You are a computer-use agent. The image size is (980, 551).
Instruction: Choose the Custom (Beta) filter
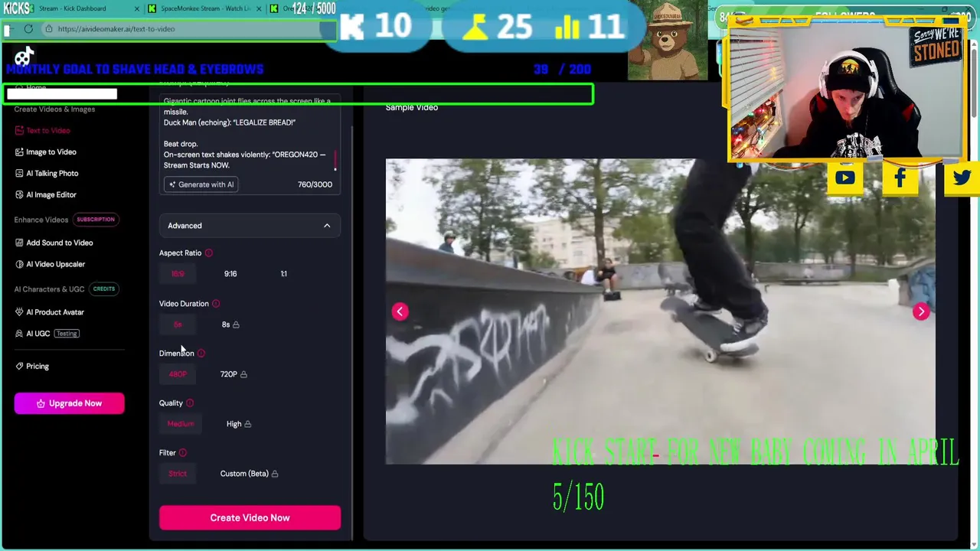point(249,474)
